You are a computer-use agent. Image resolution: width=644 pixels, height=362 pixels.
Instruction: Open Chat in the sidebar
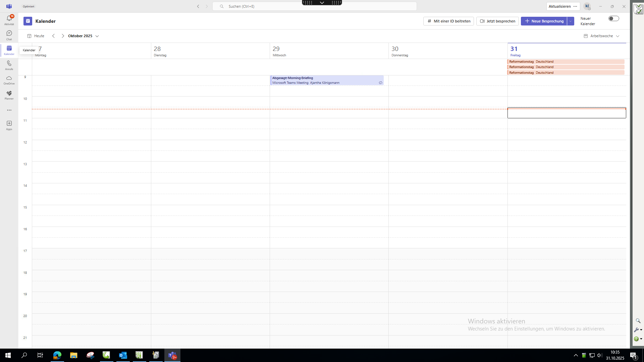click(9, 35)
